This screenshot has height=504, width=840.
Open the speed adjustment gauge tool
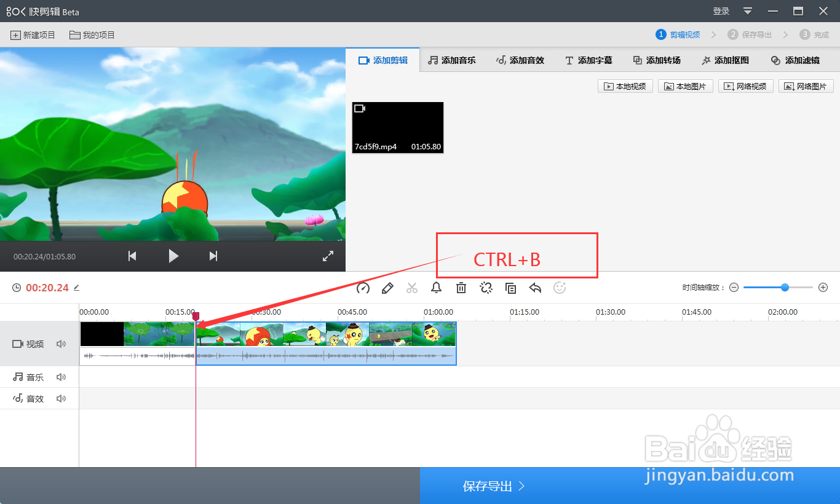tap(363, 288)
